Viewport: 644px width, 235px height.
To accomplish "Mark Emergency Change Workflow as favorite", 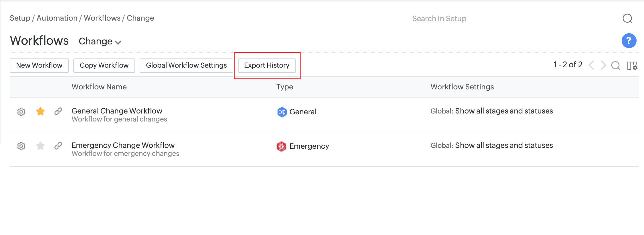I will (x=40, y=146).
